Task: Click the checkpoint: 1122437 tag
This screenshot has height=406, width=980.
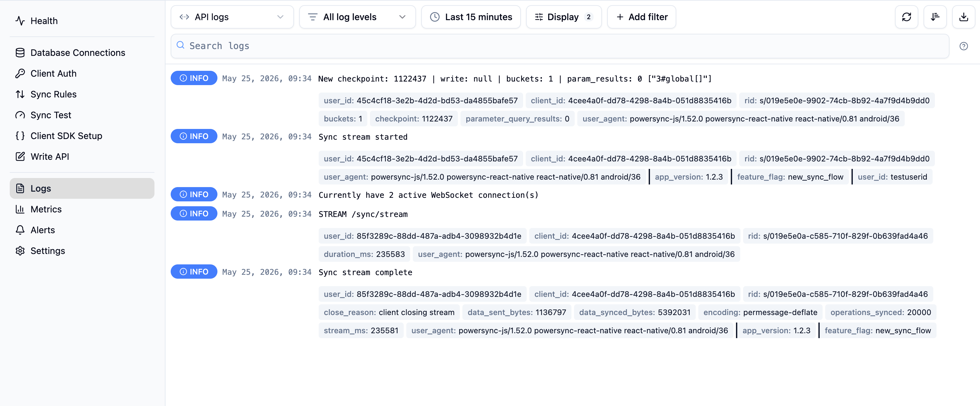Action: point(413,119)
